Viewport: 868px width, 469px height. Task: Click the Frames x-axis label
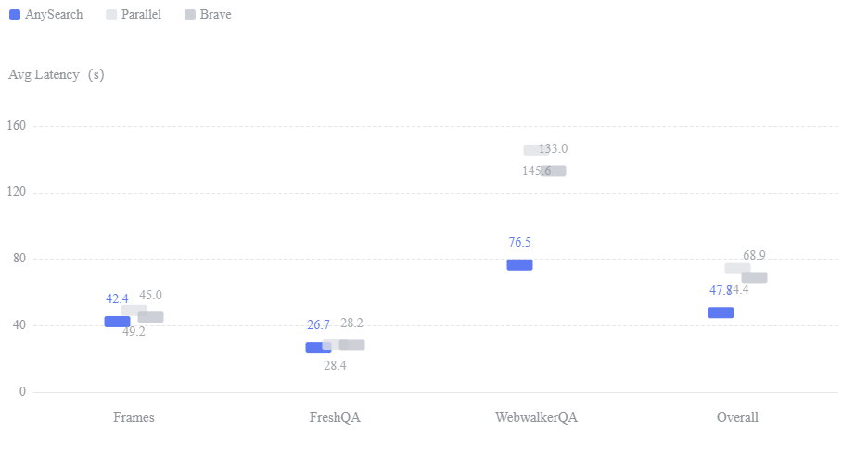point(134,418)
